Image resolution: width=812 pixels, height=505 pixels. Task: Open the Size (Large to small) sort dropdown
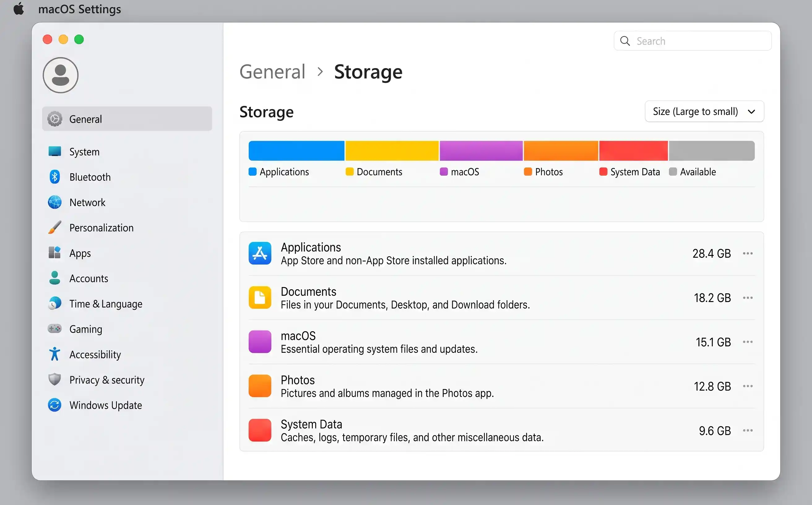point(704,111)
